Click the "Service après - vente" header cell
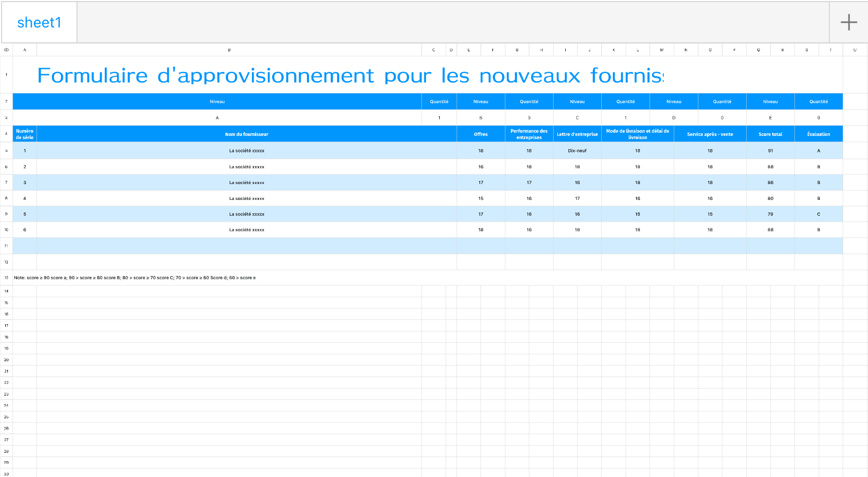This screenshot has height=477, width=868. tap(710, 134)
